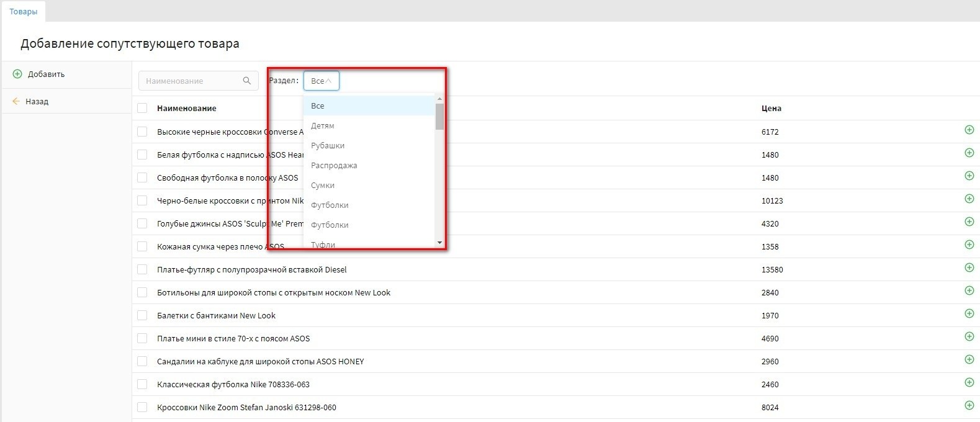The width and height of the screenshot is (980, 422).
Task: Click the dropdown list scrollbar down arrow
Action: coord(439,243)
